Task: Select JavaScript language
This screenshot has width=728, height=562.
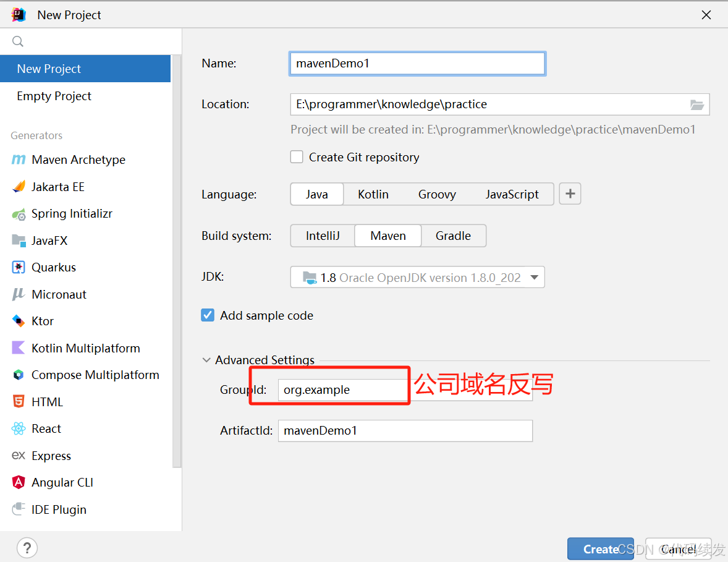Action: coord(512,194)
